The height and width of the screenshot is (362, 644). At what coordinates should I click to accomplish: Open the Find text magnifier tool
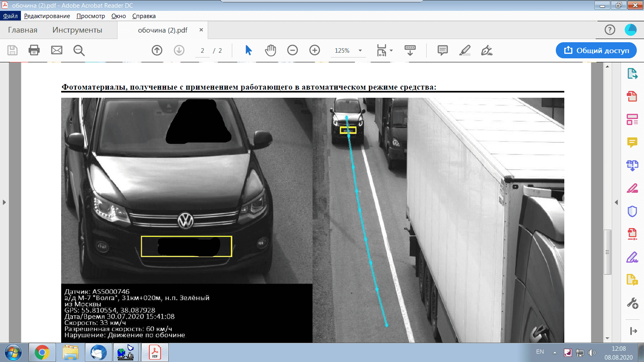click(x=79, y=50)
